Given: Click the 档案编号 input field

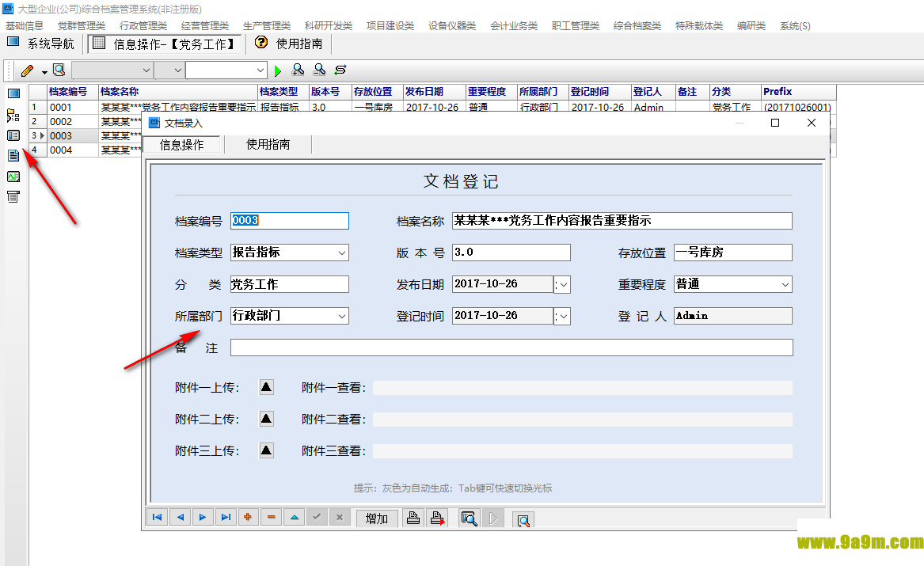Looking at the screenshot, I should point(289,221).
